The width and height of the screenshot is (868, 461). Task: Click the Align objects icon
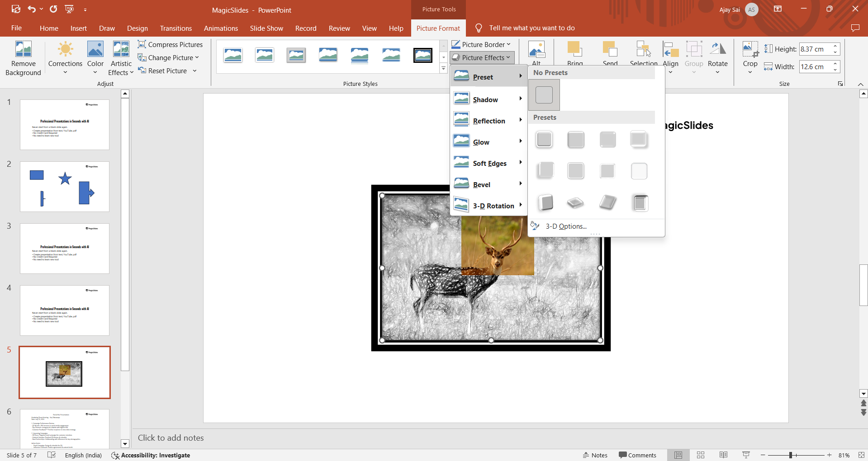pos(670,53)
